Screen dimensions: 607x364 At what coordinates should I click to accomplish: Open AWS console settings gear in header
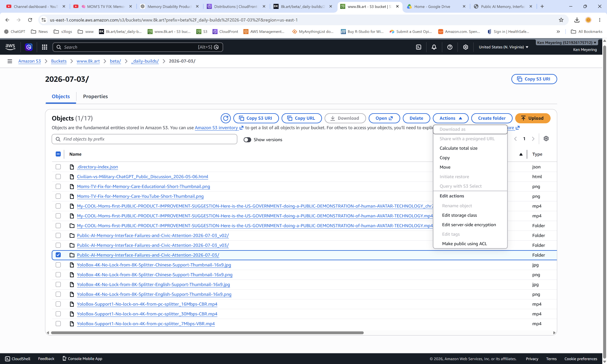coord(466,47)
